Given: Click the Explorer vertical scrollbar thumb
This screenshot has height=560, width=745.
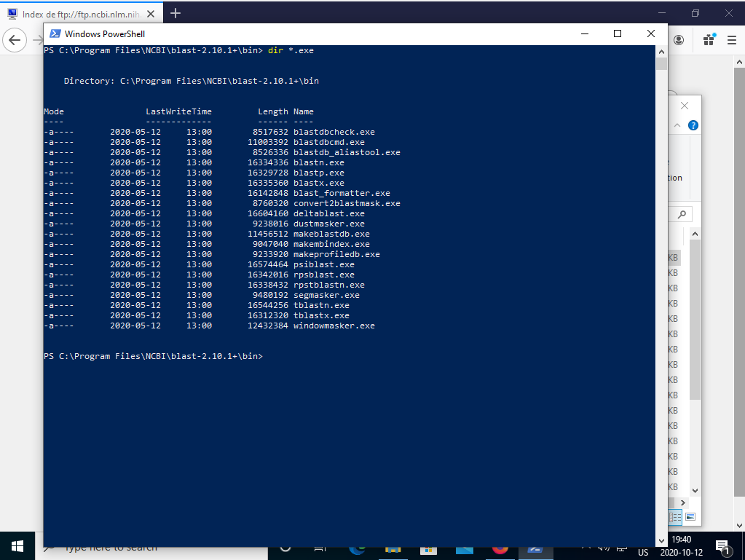Looking at the screenshot, I should pos(695,319).
